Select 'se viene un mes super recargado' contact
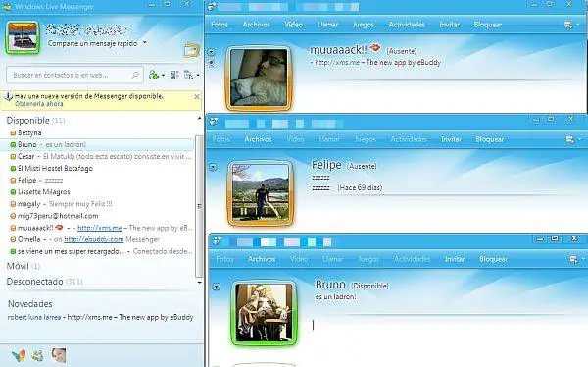This screenshot has width=588, height=367. (x=97, y=251)
